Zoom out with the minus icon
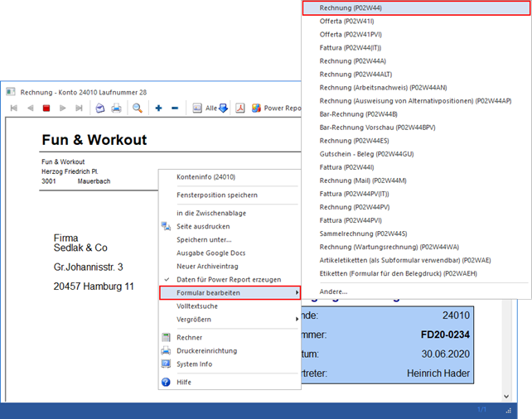 pos(174,108)
